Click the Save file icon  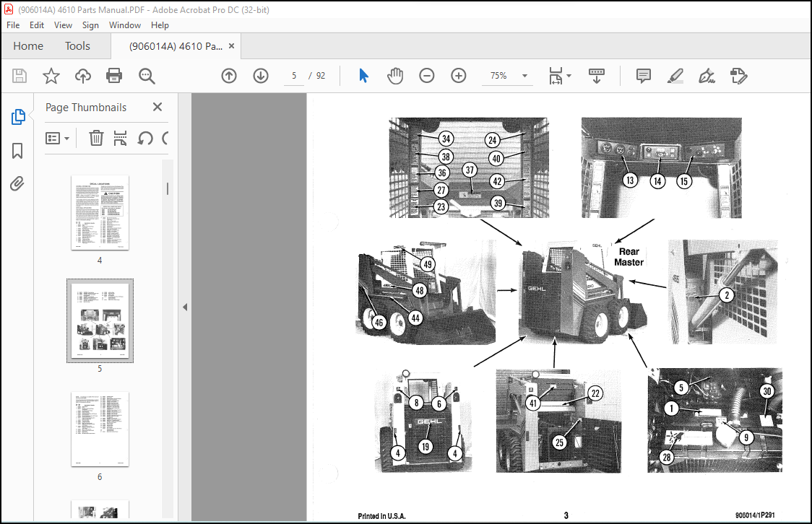tap(20, 76)
